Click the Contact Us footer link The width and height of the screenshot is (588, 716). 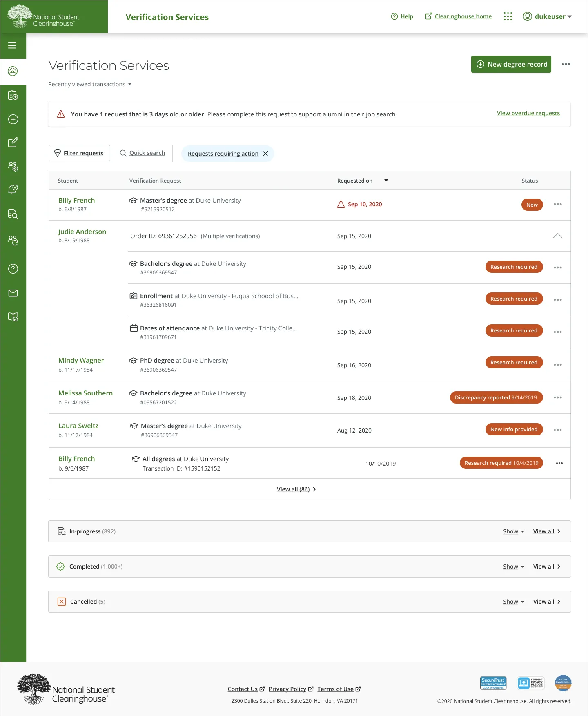point(246,689)
